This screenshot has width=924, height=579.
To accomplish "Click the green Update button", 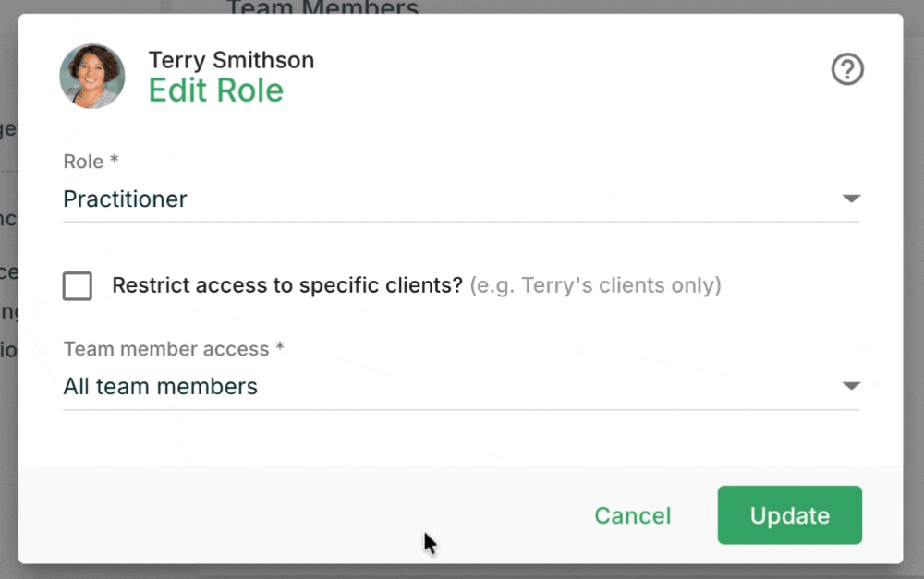I will tap(790, 514).
